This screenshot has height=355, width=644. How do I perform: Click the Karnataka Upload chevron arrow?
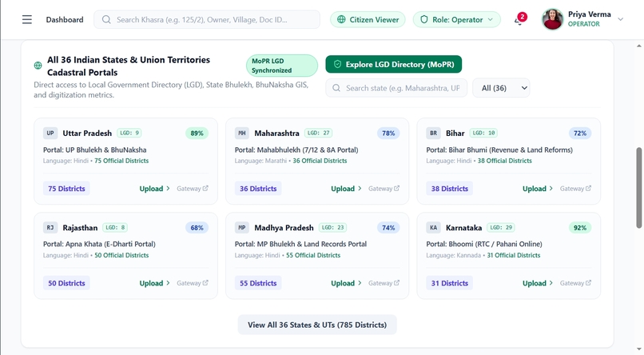[551, 283]
